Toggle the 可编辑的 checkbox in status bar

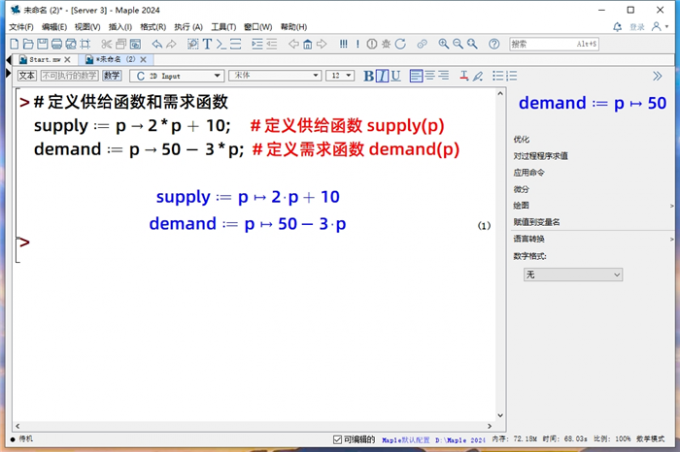tap(337, 439)
